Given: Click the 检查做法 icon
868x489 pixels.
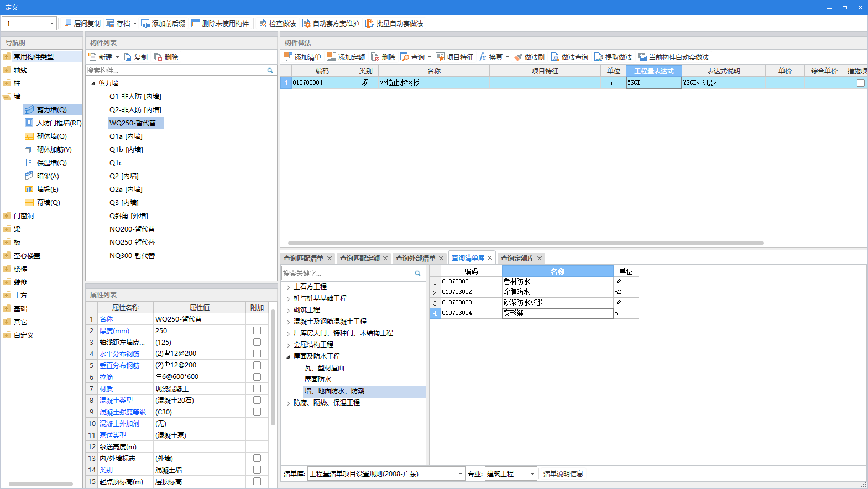Looking at the screenshot, I should [263, 23].
